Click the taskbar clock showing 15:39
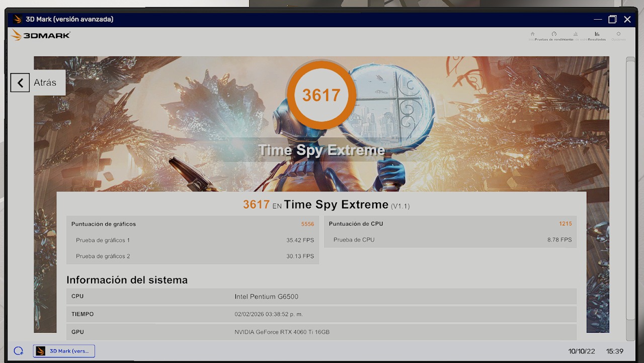This screenshot has width=644, height=363. point(614,351)
